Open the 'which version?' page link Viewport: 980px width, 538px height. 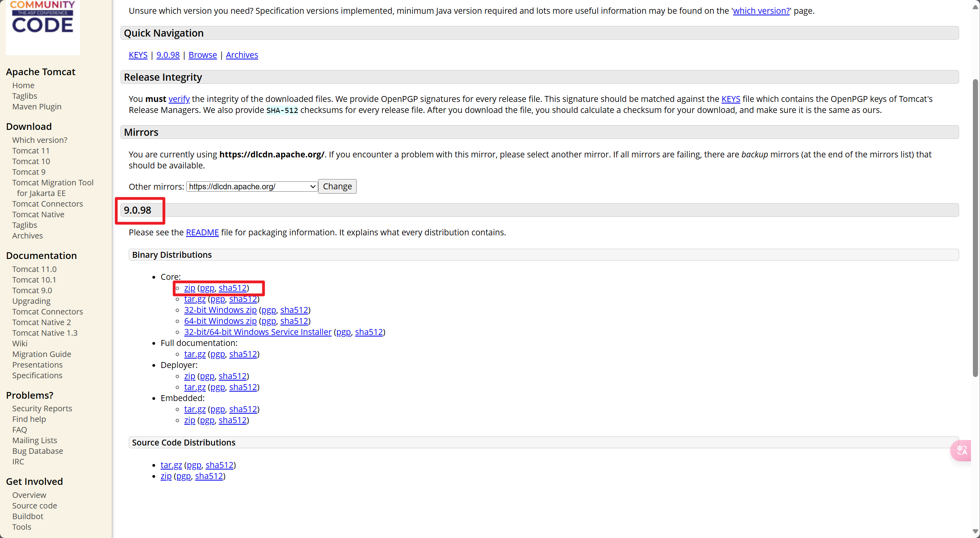[761, 11]
